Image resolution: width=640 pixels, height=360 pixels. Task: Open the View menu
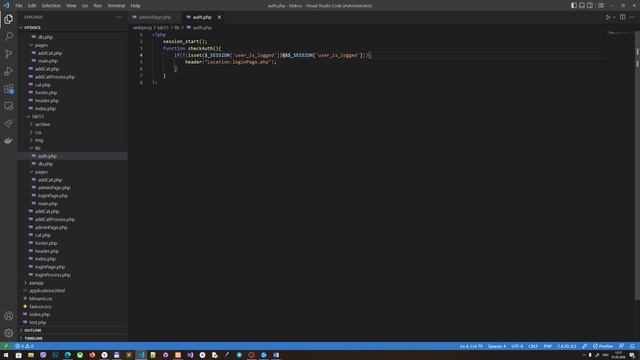pyautogui.click(x=71, y=6)
